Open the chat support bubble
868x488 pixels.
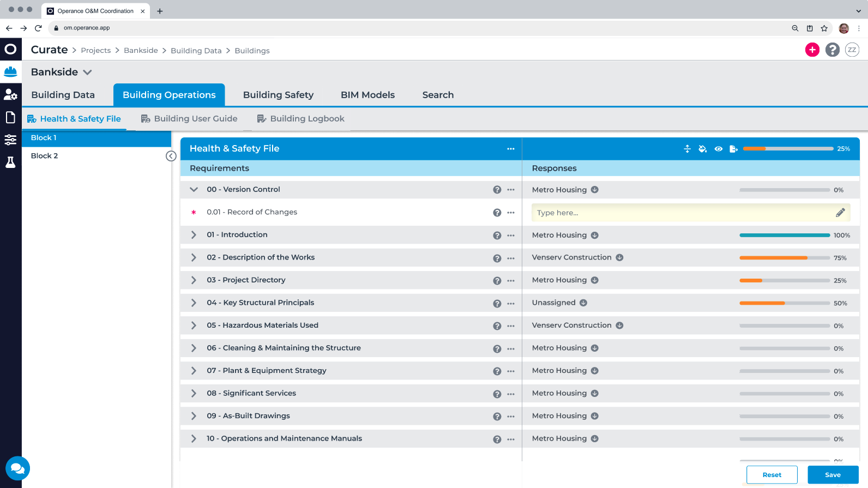17,468
